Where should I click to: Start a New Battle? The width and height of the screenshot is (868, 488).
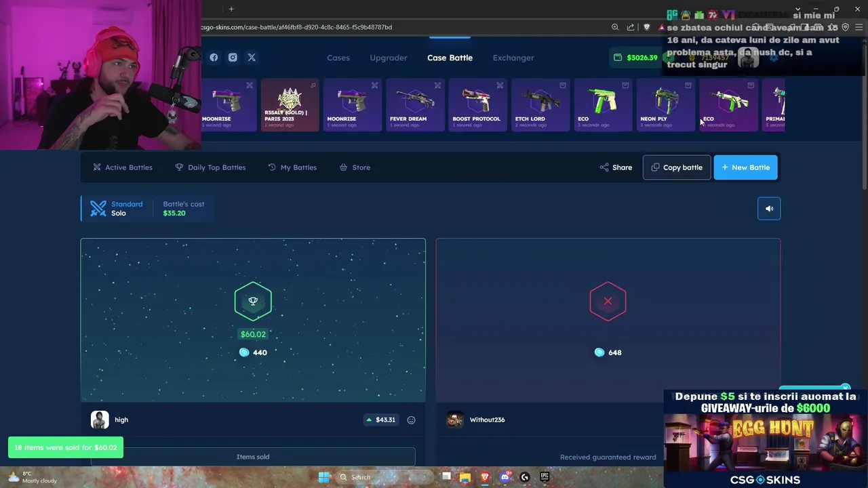(x=745, y=167)
